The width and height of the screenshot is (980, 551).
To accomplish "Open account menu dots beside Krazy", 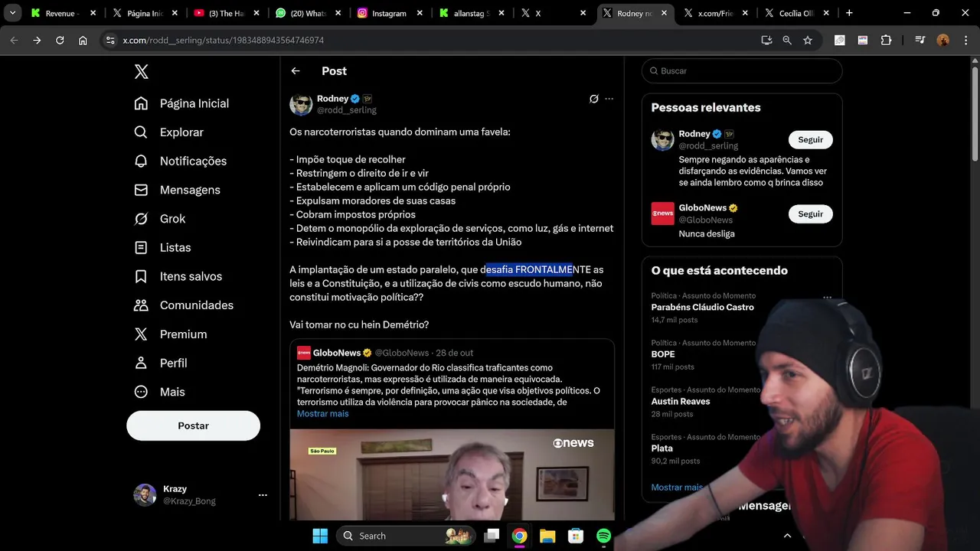I will 263,495.
